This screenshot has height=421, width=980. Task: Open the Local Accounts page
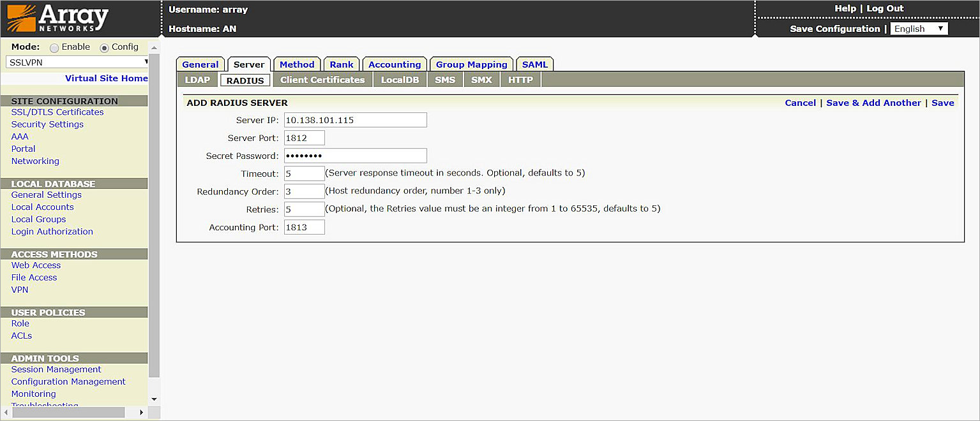coord(42,207)
